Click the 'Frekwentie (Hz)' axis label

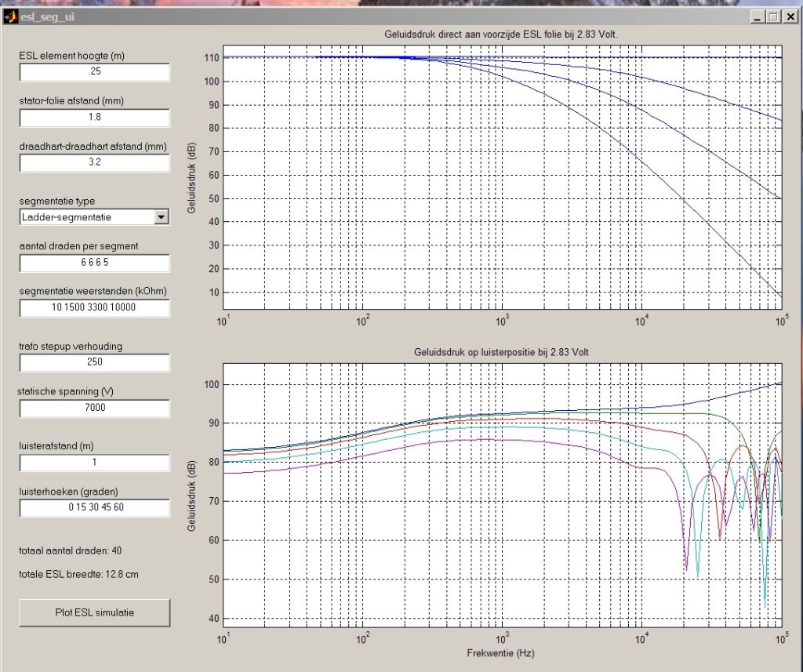coord(500,653)
